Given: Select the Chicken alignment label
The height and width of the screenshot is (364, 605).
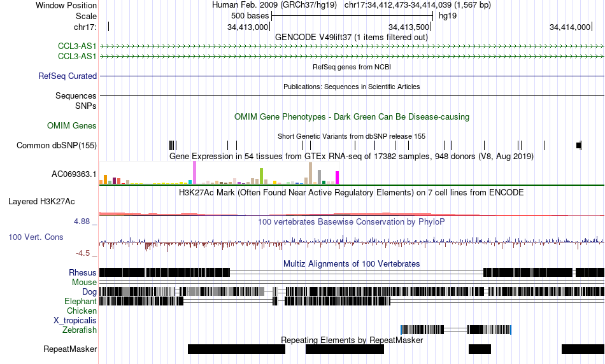Looking at the screenshot, I should (82, 311).
